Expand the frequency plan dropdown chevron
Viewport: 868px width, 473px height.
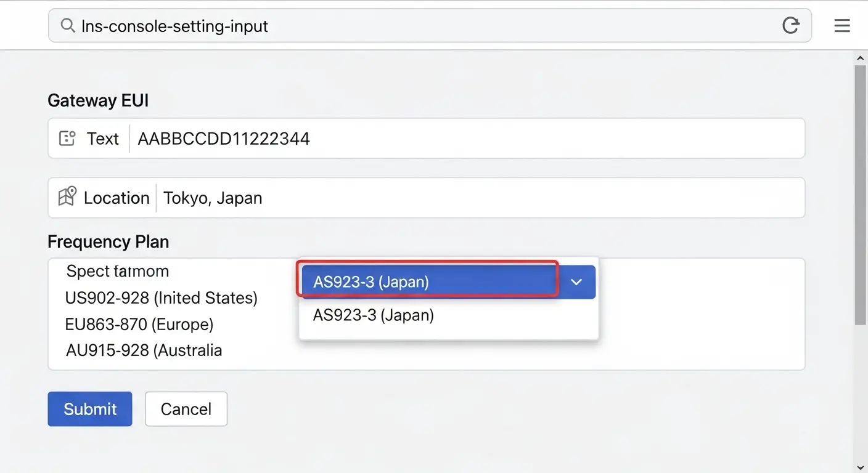pyautogui.click(x=576, y=282)
